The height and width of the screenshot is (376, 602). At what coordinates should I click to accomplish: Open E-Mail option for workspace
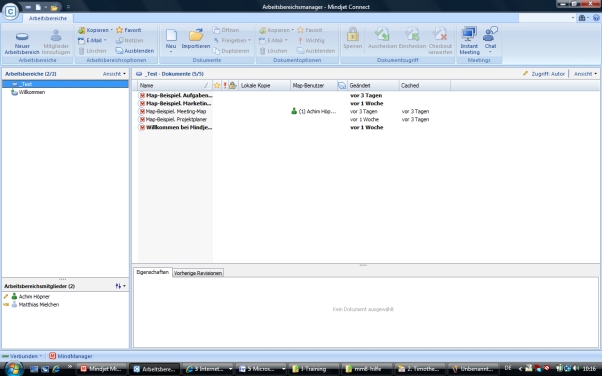click(x=92, y=40)
